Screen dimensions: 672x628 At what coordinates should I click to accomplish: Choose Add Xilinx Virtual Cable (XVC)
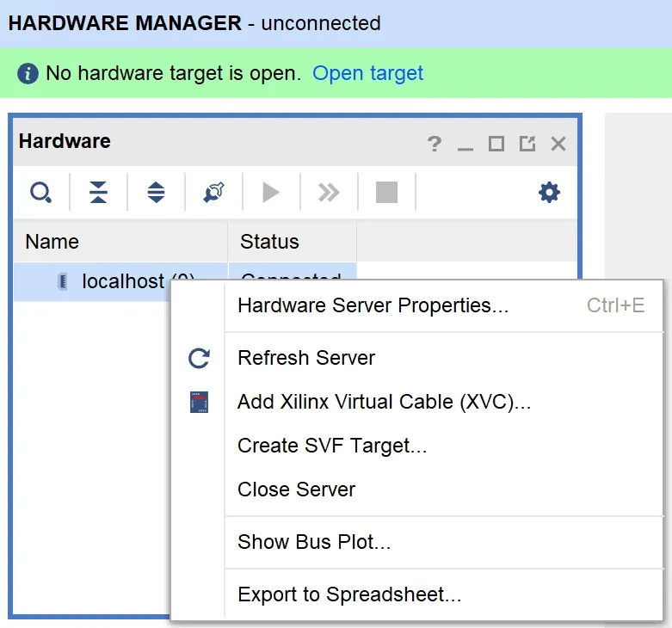(384, 402)
